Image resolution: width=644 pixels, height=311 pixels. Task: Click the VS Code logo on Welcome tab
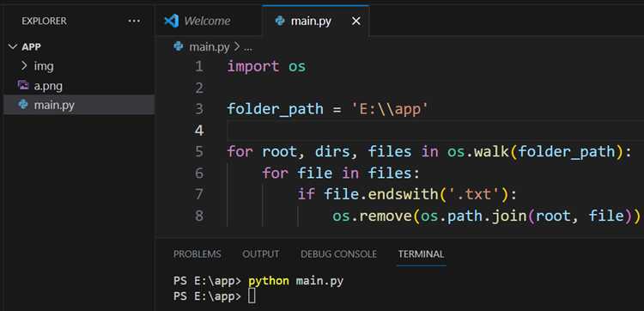point(171,21)
